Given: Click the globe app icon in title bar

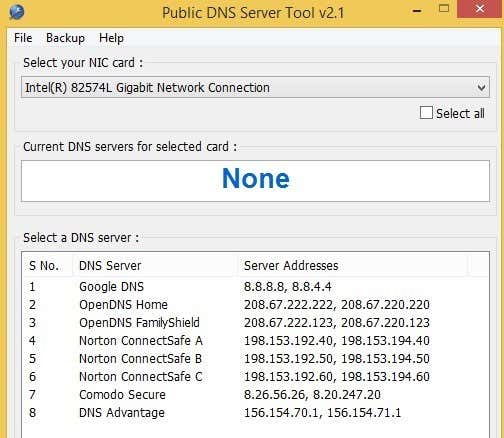Looking at the screenshot, I should [x=16, y=12].
